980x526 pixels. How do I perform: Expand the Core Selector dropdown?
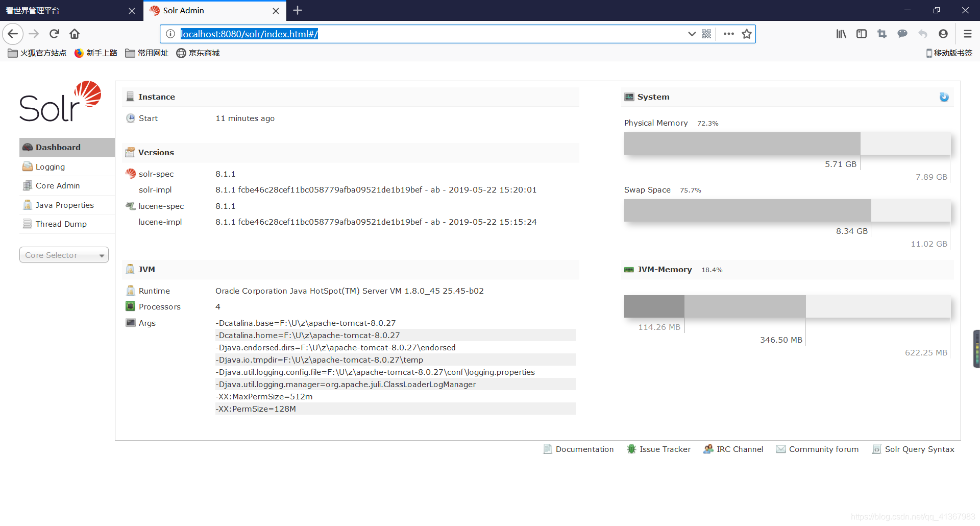(64, 255)
